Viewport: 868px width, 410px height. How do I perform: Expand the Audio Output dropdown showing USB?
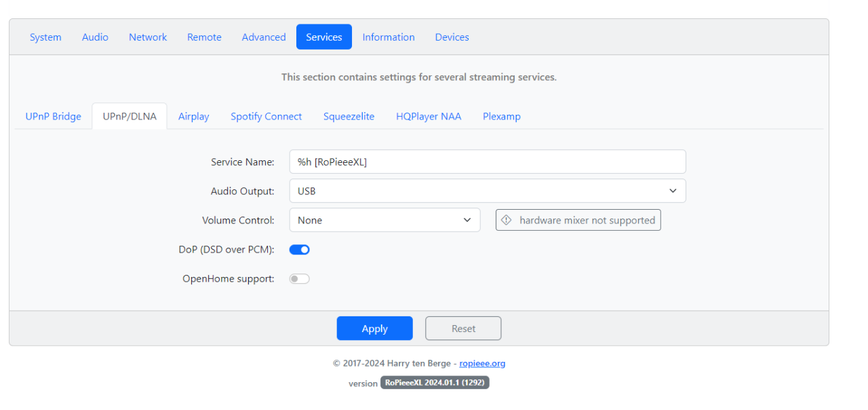(488, 191)
